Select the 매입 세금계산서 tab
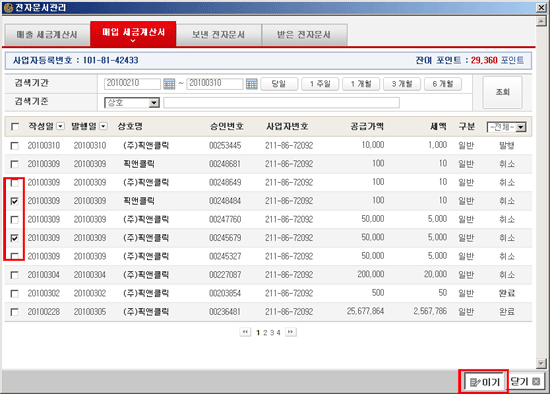Screen dimensions: 550x394 pyautogui.click(x=133, y=34)
